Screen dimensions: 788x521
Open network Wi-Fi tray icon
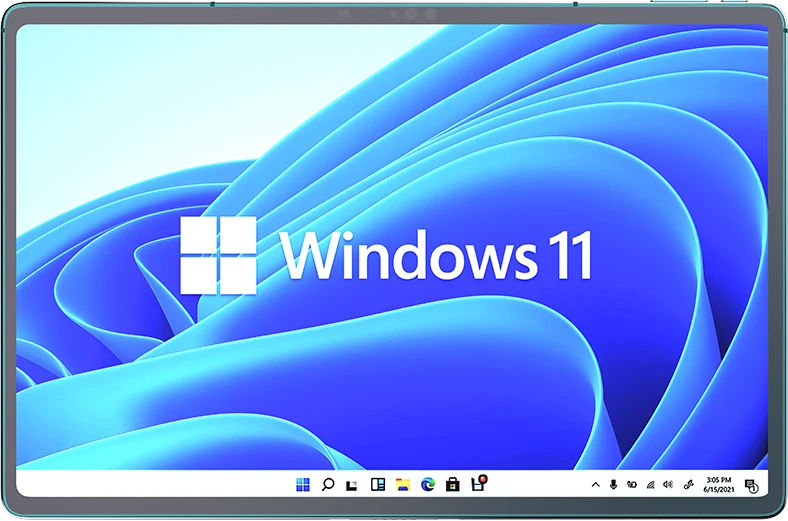coord(650,485)
